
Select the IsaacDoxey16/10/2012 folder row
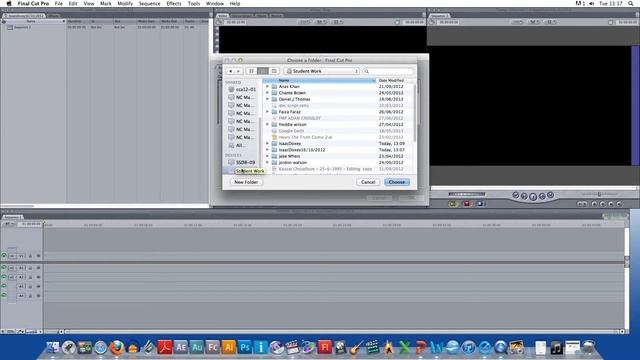coord(339,150)
